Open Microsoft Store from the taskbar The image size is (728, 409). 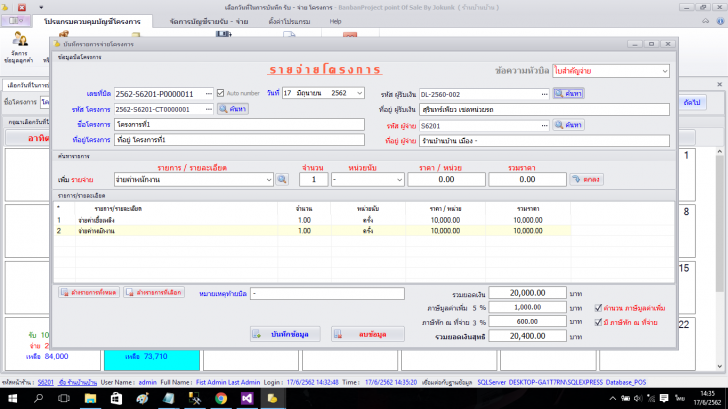[116, 398]
